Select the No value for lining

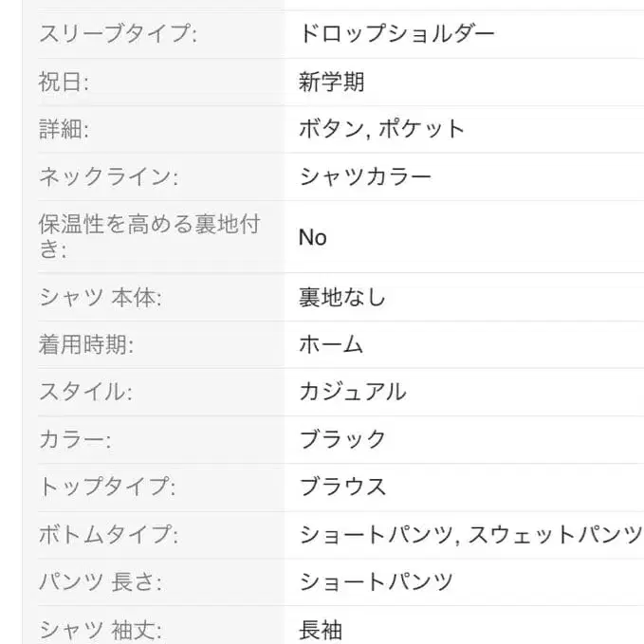pyautogui.click(x=312, y=237)
